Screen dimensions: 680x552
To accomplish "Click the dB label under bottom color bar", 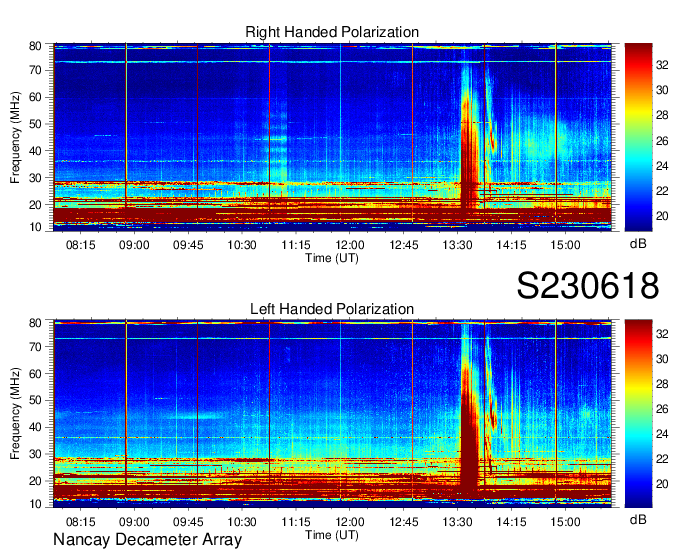I will click(638, 519).
